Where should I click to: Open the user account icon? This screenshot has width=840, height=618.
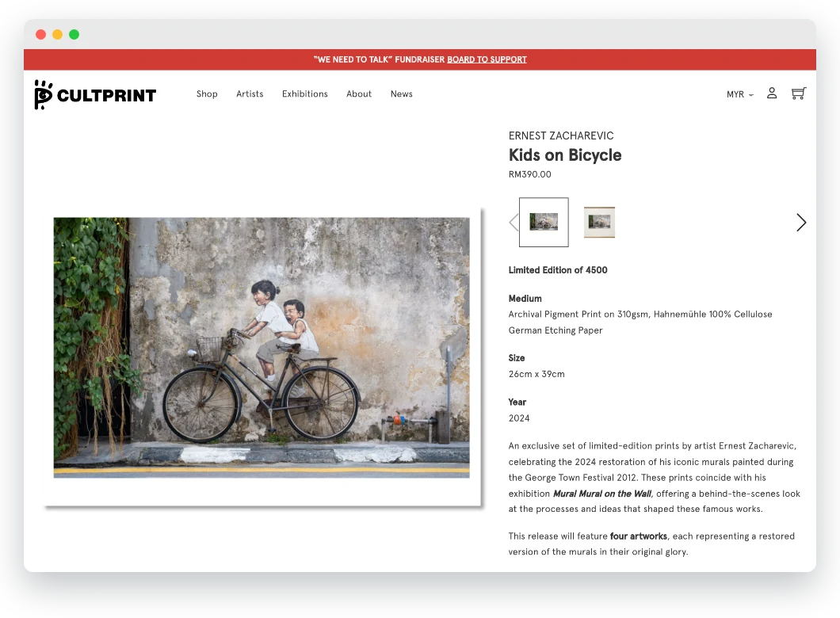[771, 93]
